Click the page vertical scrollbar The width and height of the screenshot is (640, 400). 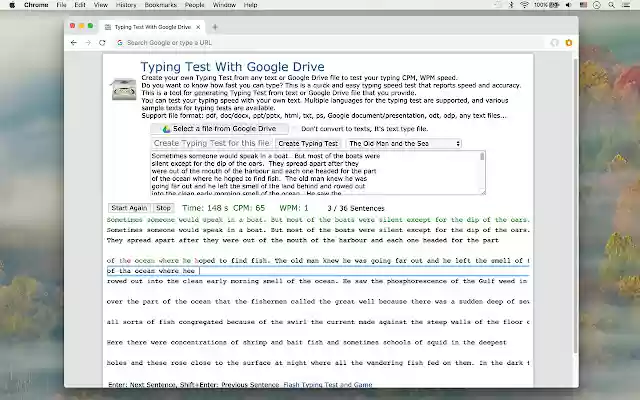click(x=576, y=206)
